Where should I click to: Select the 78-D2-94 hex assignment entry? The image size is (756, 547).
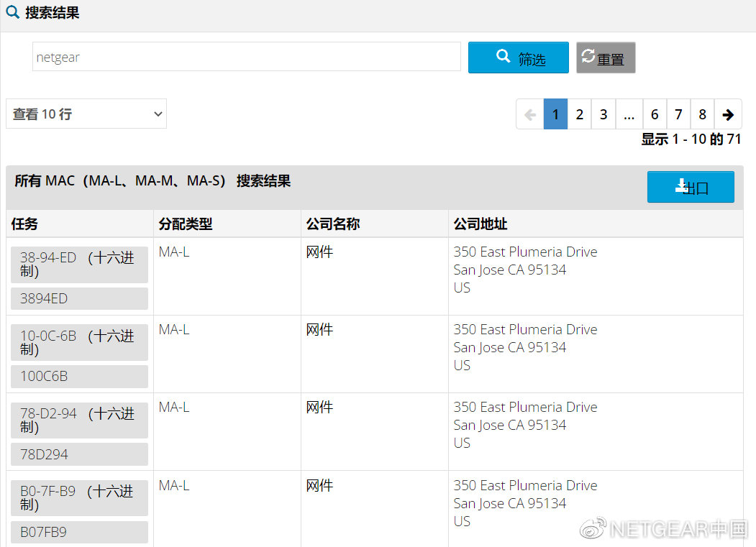[x=78, y=420]
